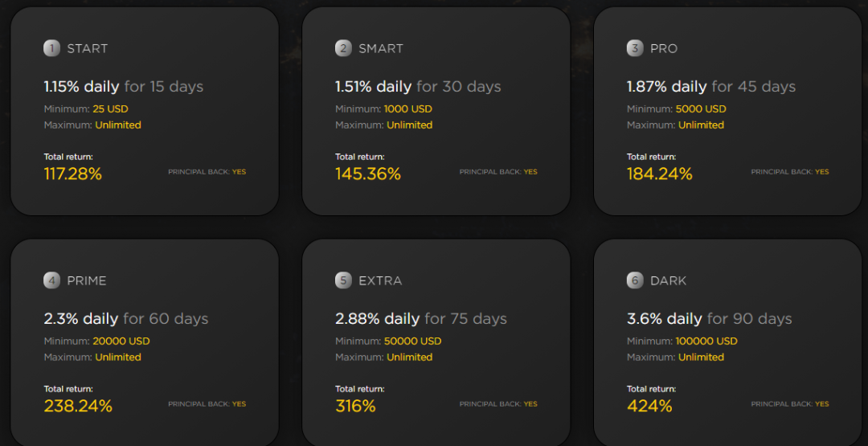The height and width of the screenshot is (446, 868).
Task: Click the 50000 USD minimum amount
Action: click(412, 342)
